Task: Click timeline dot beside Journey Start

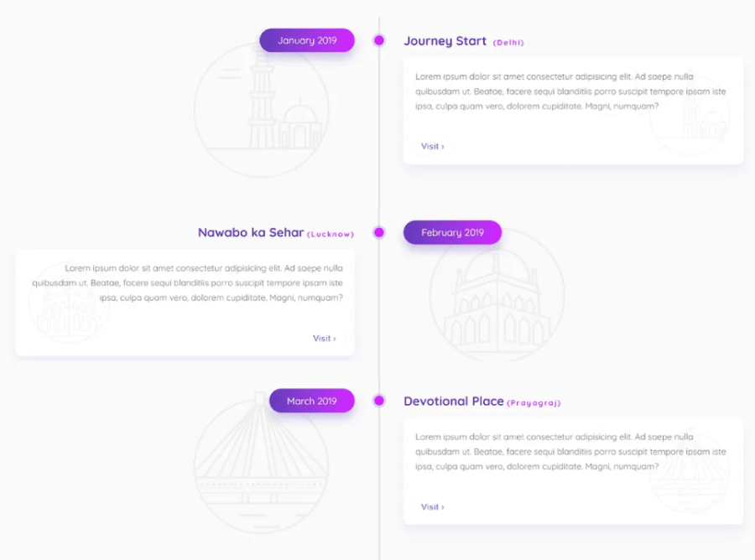Action: tap(379, 40)
